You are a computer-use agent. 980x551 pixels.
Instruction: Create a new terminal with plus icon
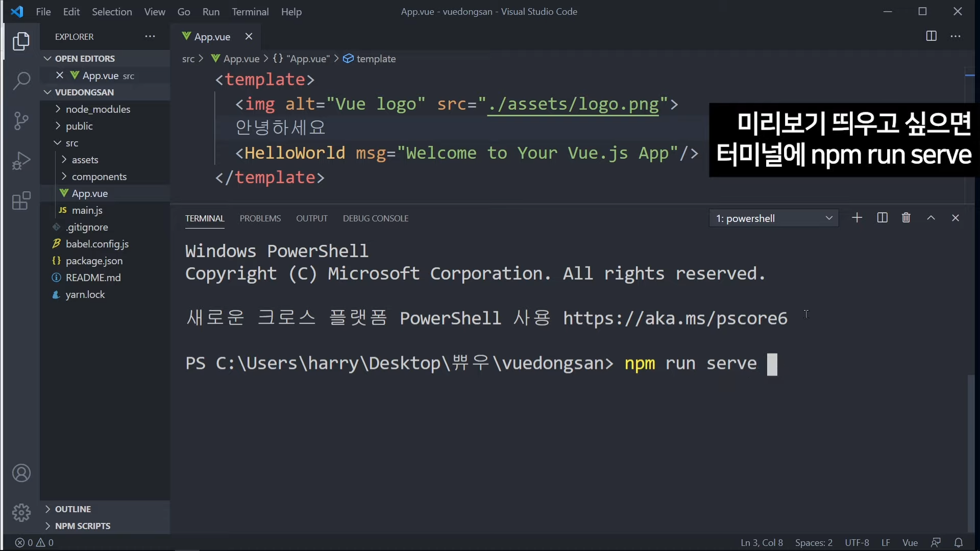click(x=857, y=218)
